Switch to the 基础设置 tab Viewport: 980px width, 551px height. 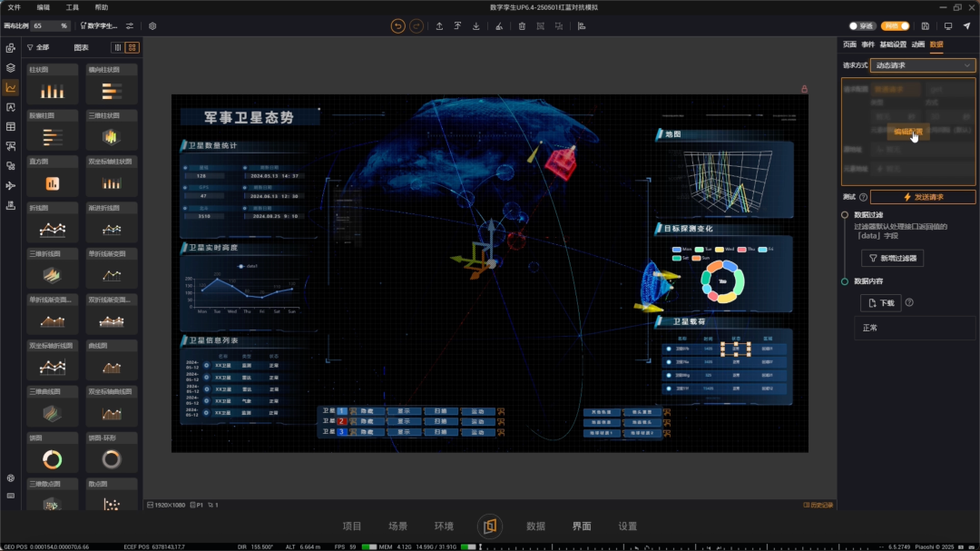tap(893, 44)
